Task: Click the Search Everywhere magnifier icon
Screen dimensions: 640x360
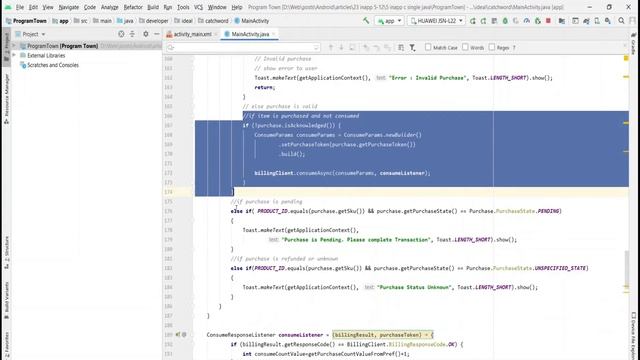Action: click(621, 20)
